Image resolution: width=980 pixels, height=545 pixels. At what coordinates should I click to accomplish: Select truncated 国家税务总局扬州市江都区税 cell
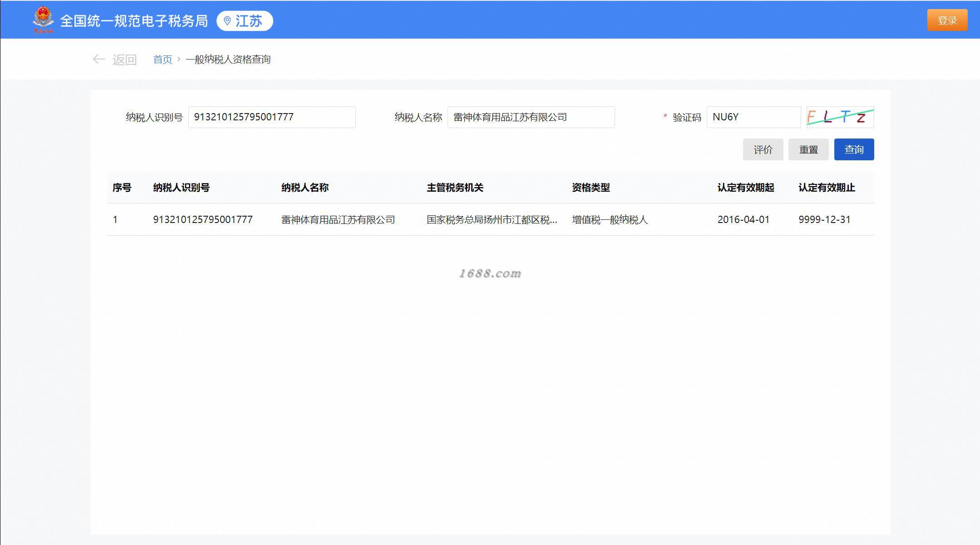click(x=492, y=220)
